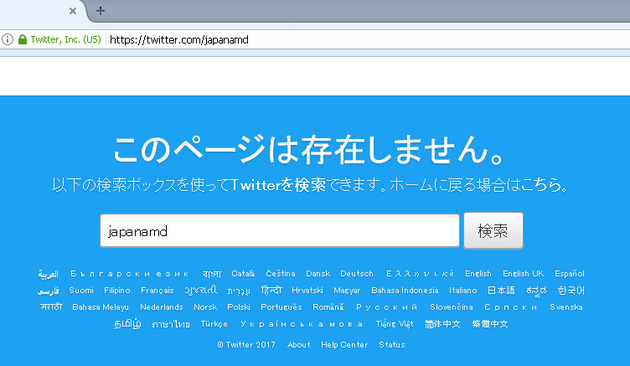Select the Deutsch language link
Screen dimensions: 630x366
[357, 274]
